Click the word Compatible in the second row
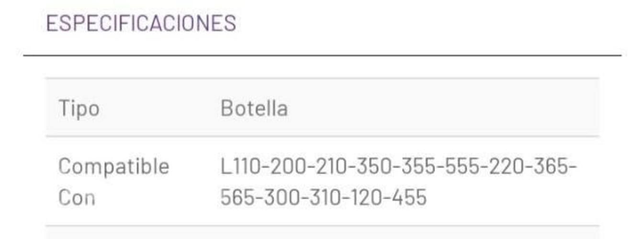This screenshot has width=644, height=239. pos(113,166)
